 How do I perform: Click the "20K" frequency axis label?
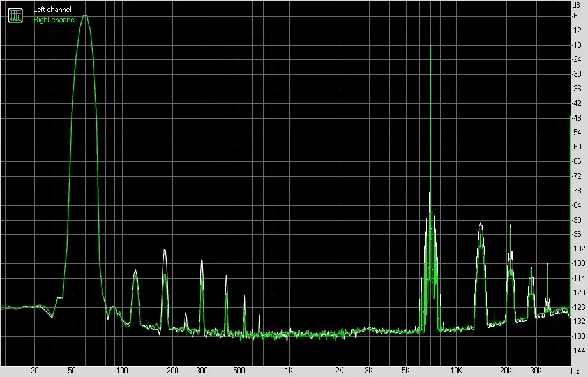pos(506,371)
